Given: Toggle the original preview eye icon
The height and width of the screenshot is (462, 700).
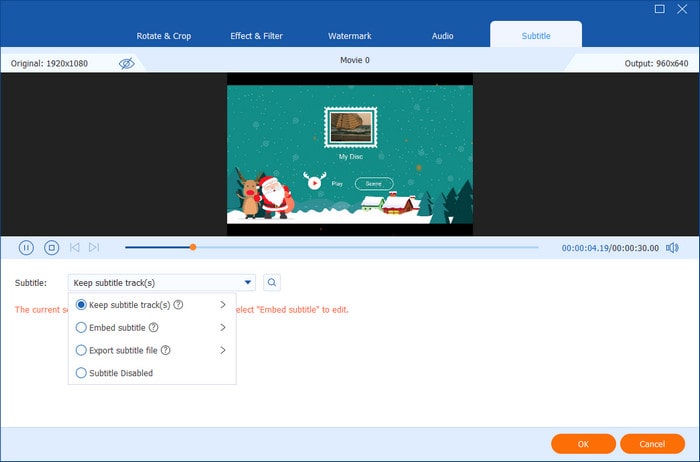Looking at the screenshot, I should (126, 63).
